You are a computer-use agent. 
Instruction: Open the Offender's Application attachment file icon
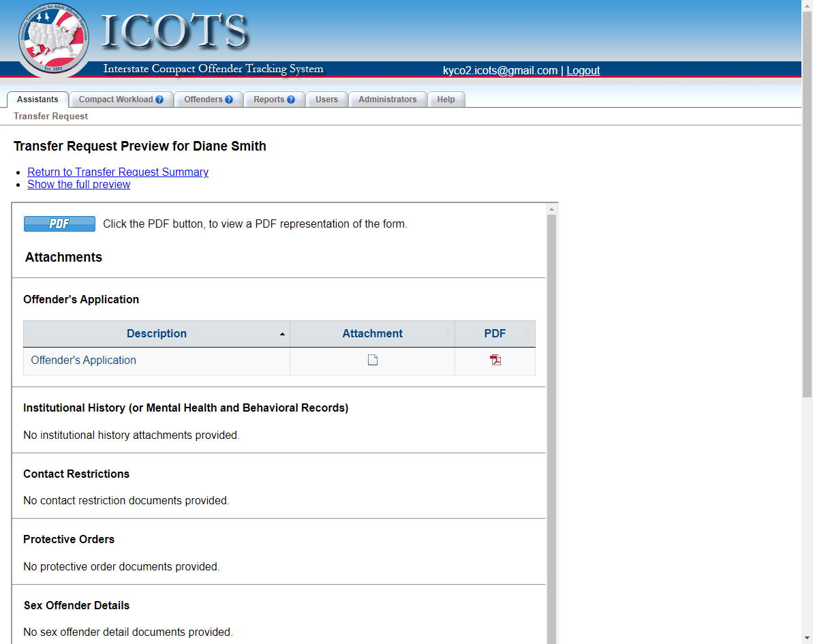pos(372,360)
